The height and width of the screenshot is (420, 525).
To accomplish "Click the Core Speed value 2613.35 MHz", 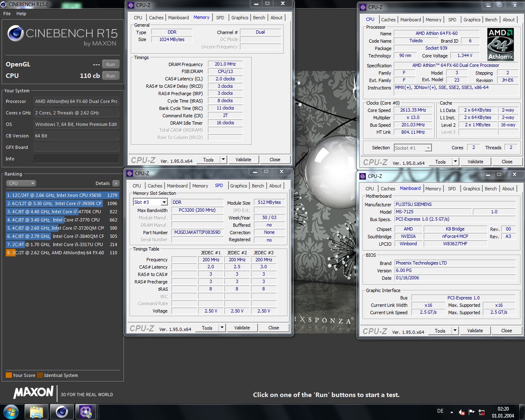I will [x=413, y=110].
